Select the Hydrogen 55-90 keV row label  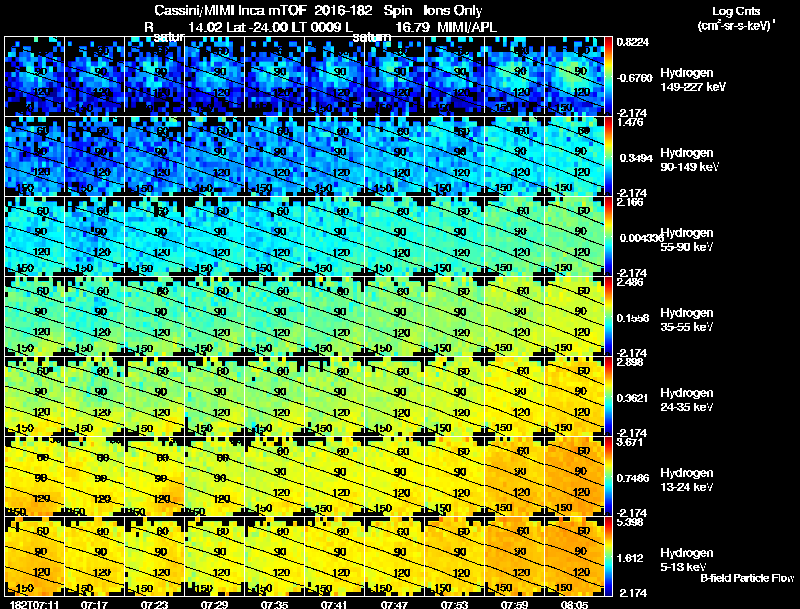point(687,240)
